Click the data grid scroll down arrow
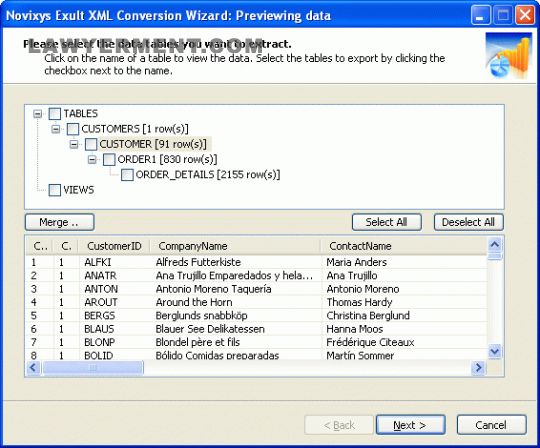540x448 pixels. (x=495, y=352)
